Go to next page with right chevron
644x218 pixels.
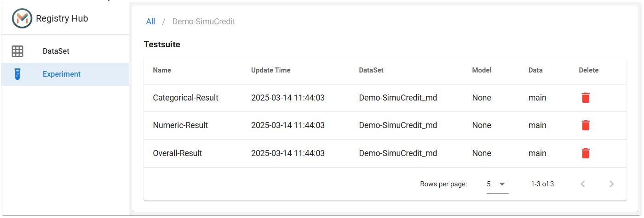611,184
